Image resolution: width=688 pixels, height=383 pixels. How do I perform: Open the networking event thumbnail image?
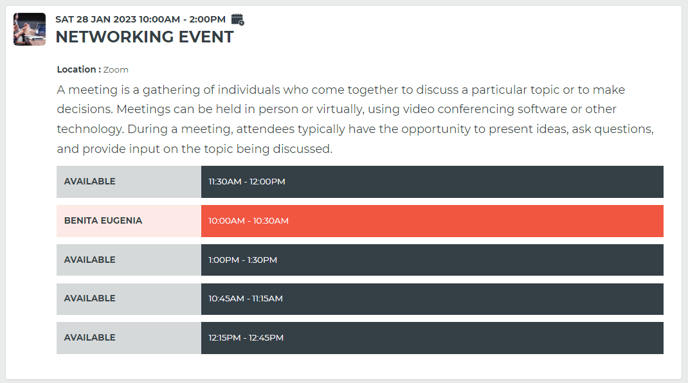(x=29, y=29)
